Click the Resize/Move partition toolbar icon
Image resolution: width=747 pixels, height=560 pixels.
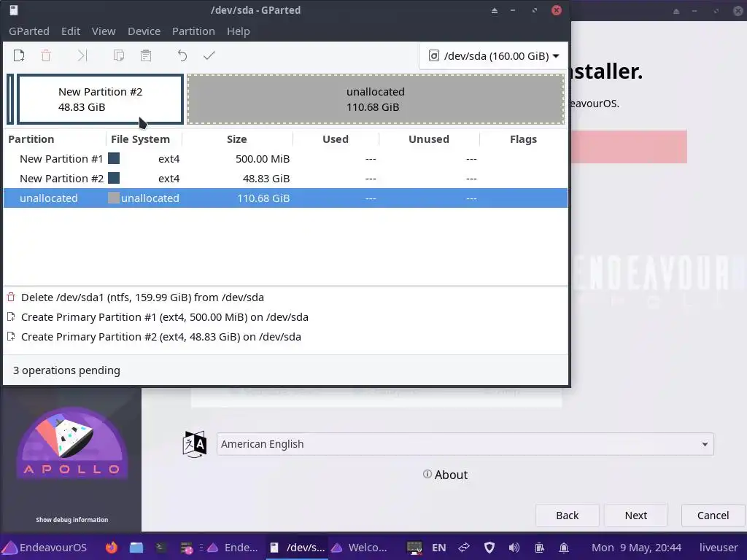point(82,55)
